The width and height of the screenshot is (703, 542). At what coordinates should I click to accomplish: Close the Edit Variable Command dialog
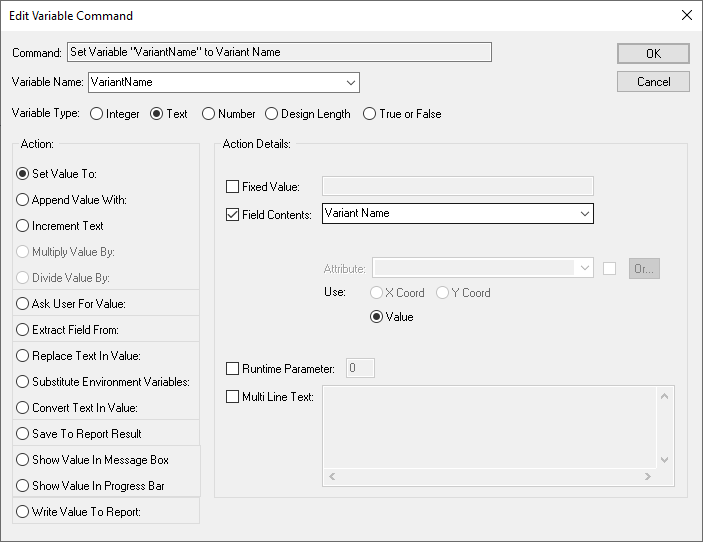pyautogui.click(x=686, y=15)
